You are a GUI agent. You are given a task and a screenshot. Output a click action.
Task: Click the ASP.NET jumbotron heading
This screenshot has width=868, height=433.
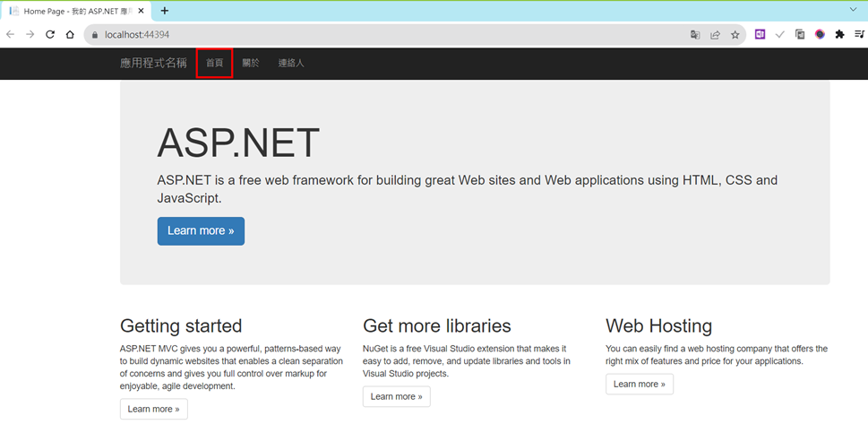coord(238,143)
